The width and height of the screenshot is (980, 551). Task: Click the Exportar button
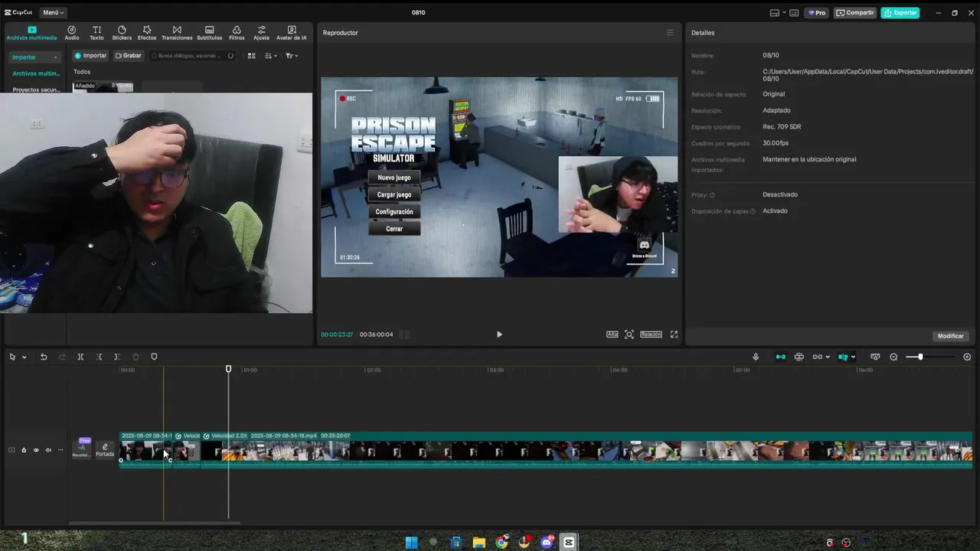(900, 13)
